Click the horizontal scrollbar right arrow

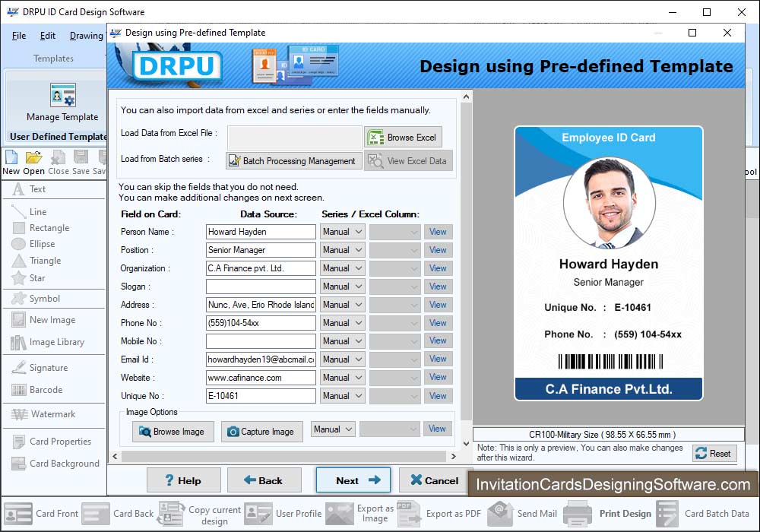pyautogui.click(x=453, y=457)
